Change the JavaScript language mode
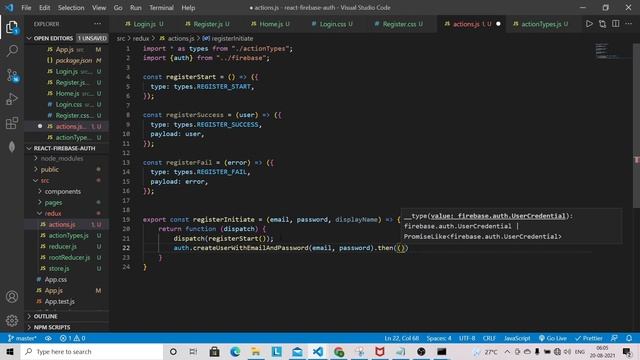The image size is (640, 360). click(517, 338)
